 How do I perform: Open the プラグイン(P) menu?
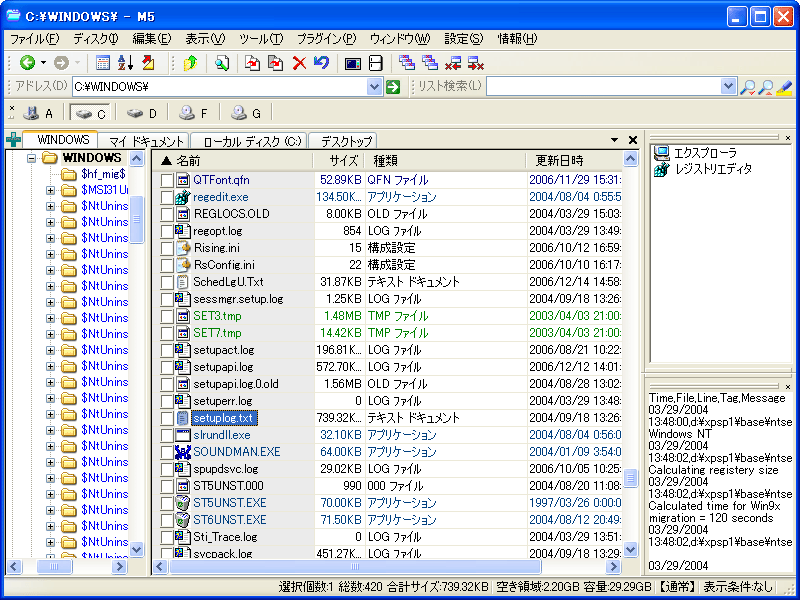pyautogui.click(x=327, y=39)
